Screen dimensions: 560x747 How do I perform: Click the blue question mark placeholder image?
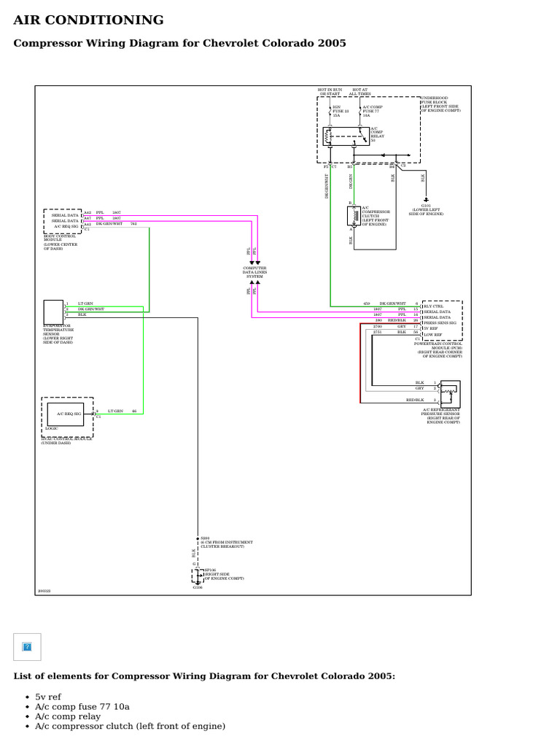click(x=27, y=646)
